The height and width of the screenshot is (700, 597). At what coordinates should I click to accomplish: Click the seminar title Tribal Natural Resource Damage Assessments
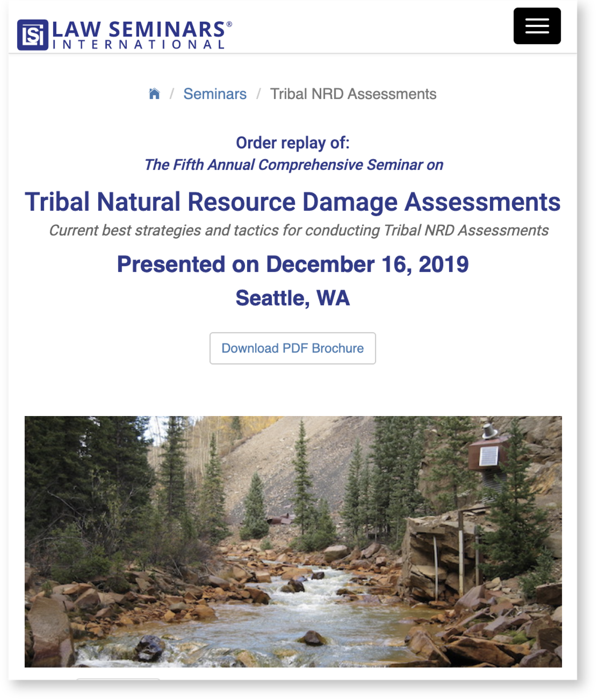tap(293, 201)
